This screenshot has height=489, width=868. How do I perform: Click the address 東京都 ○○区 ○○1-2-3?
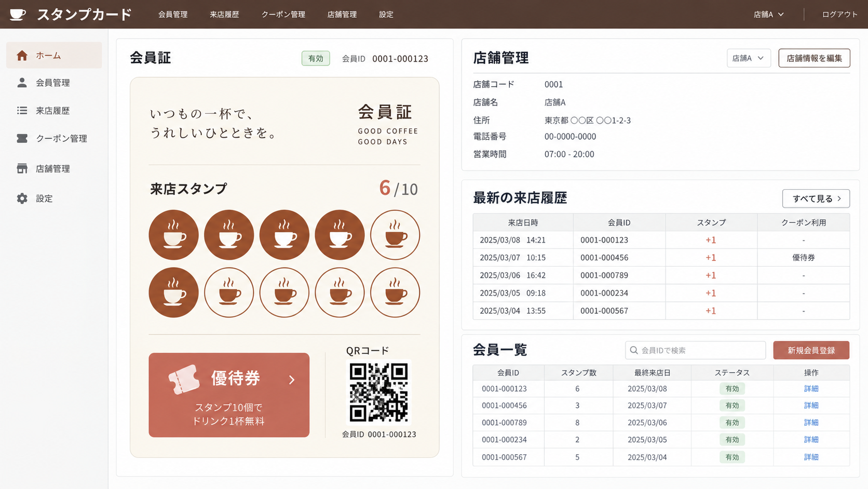[587, 121]
